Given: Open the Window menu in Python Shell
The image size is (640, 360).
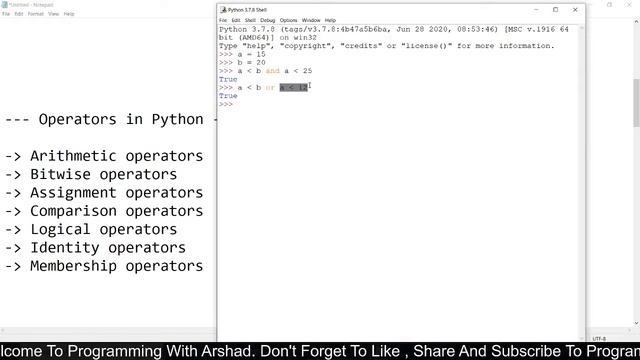Looking at the screenshot, I should (311, 20).
